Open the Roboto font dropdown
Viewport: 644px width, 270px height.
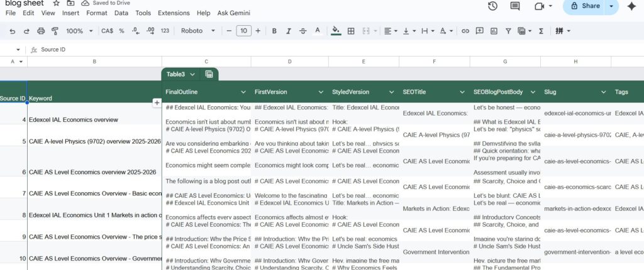click(x=197, y=31)
